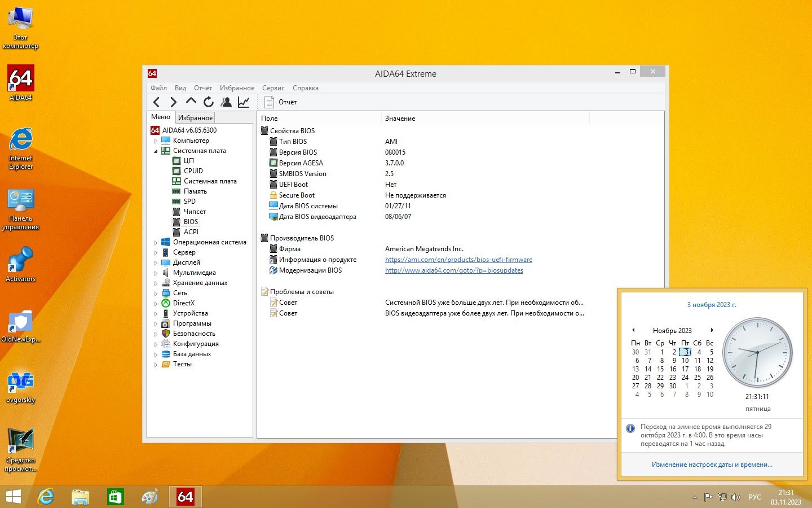Expand the Операционная система tree node
812x508 pixels.
(156, 243)
